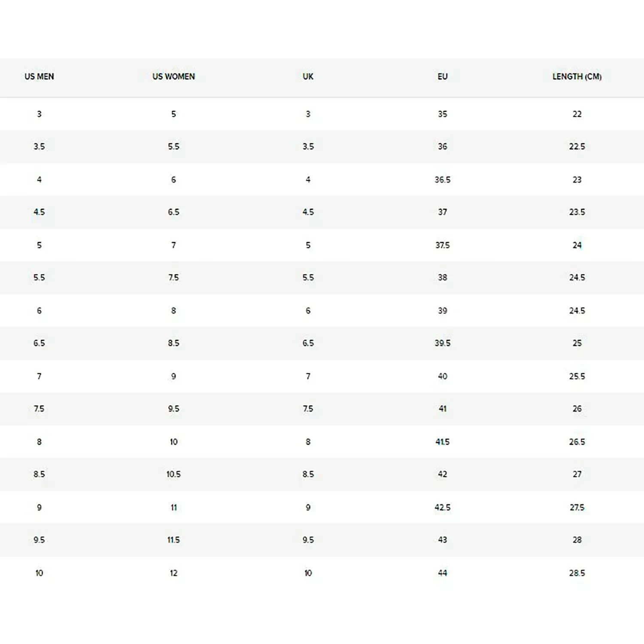Click length value 28.5 cell
The height and width of the screenshot is (644, 644).
(x=577, y=573)
